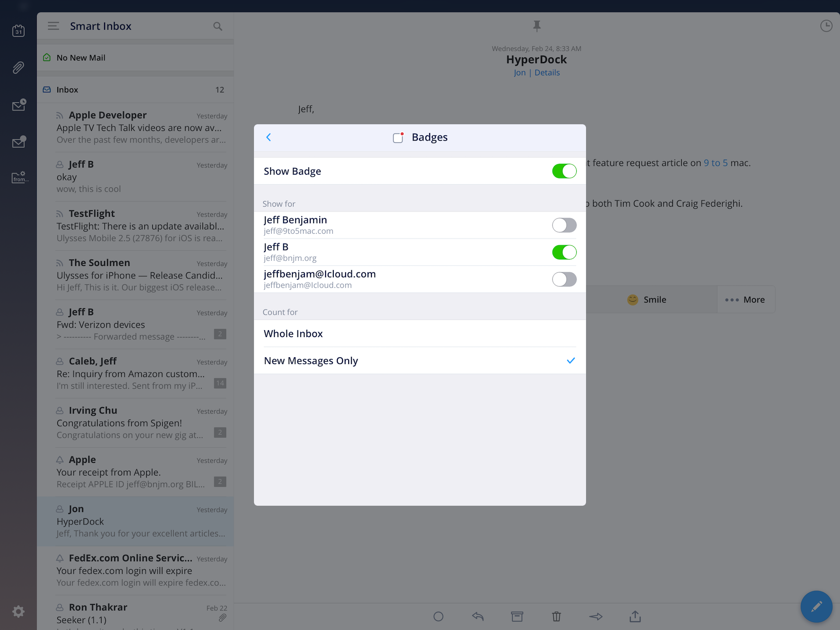Turn off the Show Badge switch
Viewport: 840px width, 630px height.
pos(564,171)
